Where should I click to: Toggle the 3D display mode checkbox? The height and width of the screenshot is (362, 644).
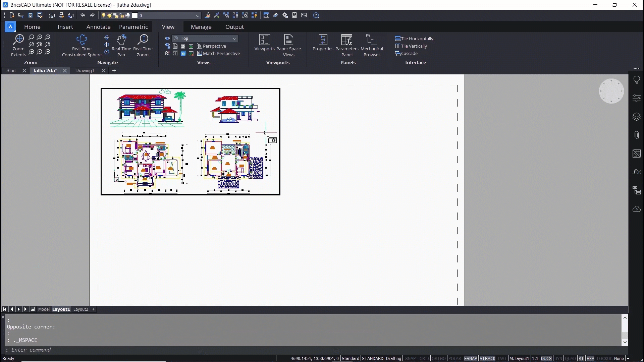click(183, 54)
